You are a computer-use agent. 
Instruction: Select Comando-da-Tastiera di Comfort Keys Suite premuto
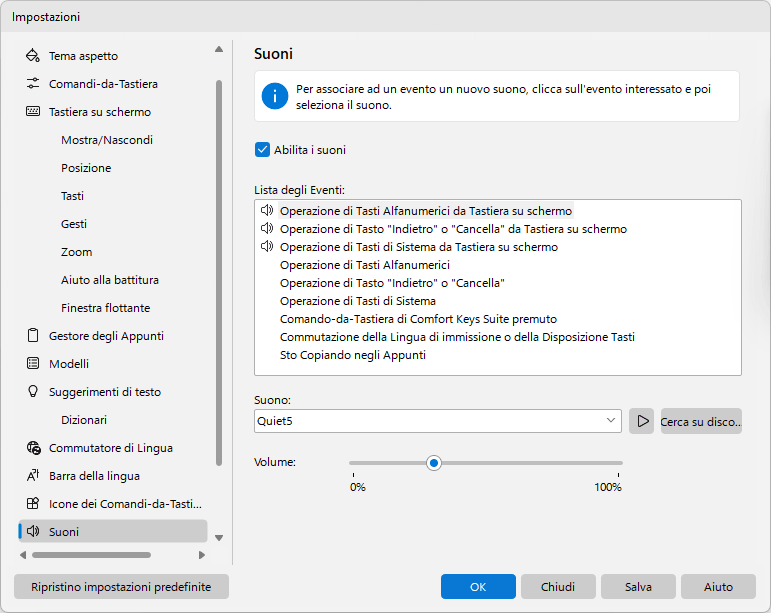[x=418, y=319]
